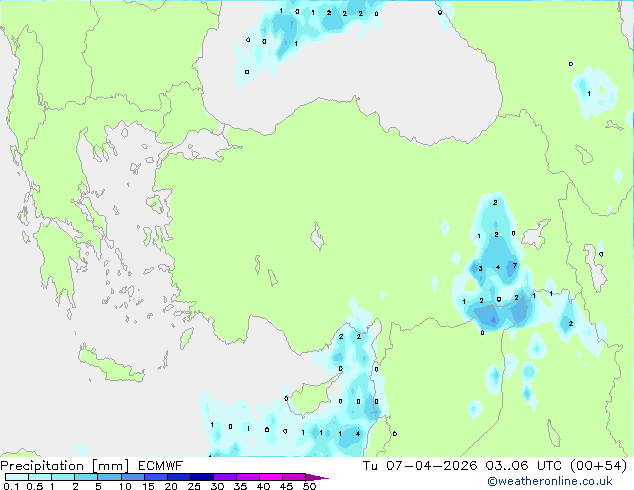This screenshot has width=634, height=490.
Task: Select the 35–40 mm legend swatch
Action: [x=247, y=477]
